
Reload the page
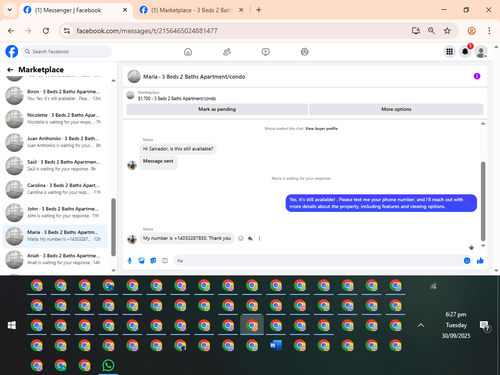click(x=46, y=31)
